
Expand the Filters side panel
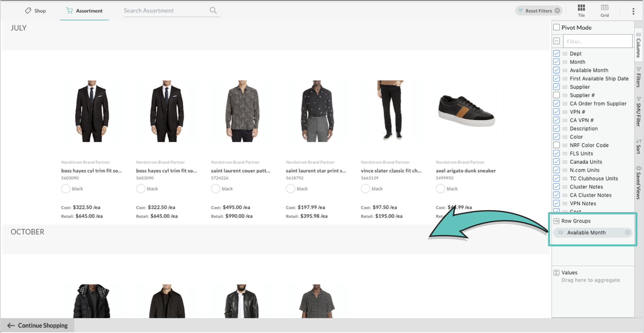click(x=638, y=77)
